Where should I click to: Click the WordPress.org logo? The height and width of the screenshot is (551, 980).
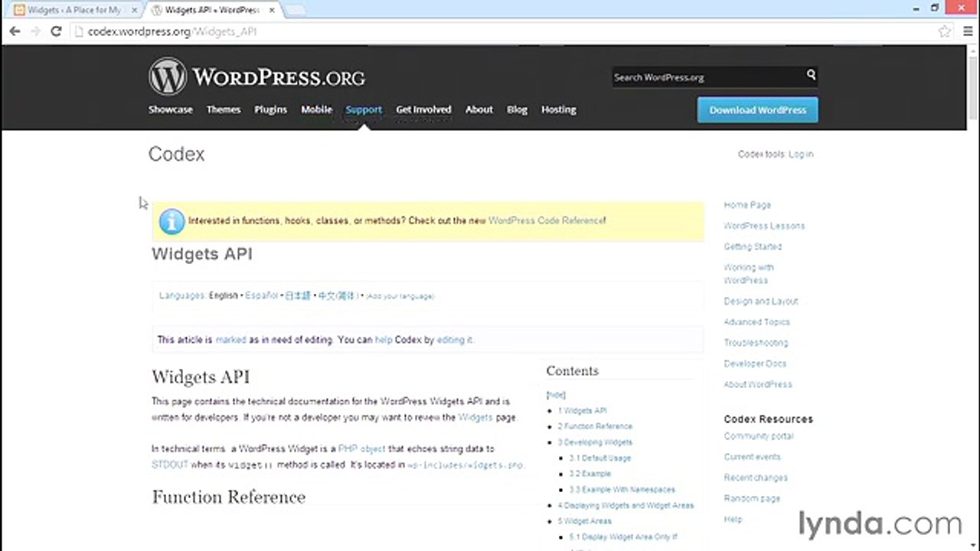pos(256,77)
